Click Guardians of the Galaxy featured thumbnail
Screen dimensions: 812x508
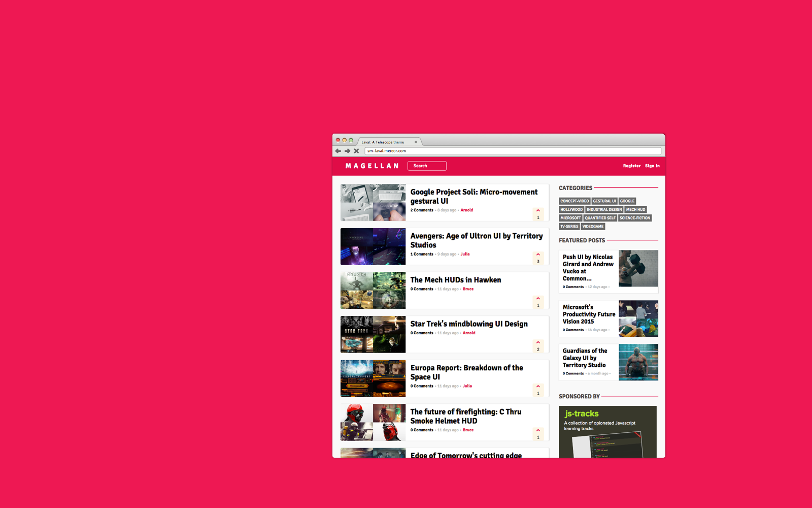[638, 362]
